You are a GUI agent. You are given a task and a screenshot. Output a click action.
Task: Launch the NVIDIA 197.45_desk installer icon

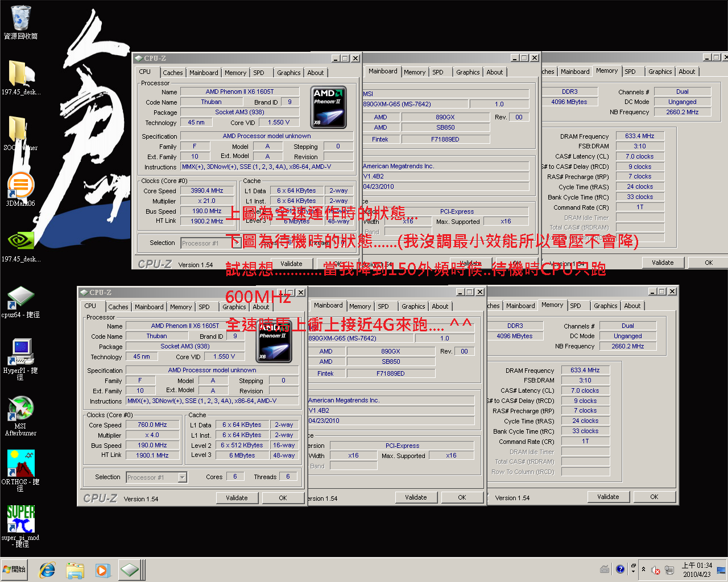(x=20, y=245)
